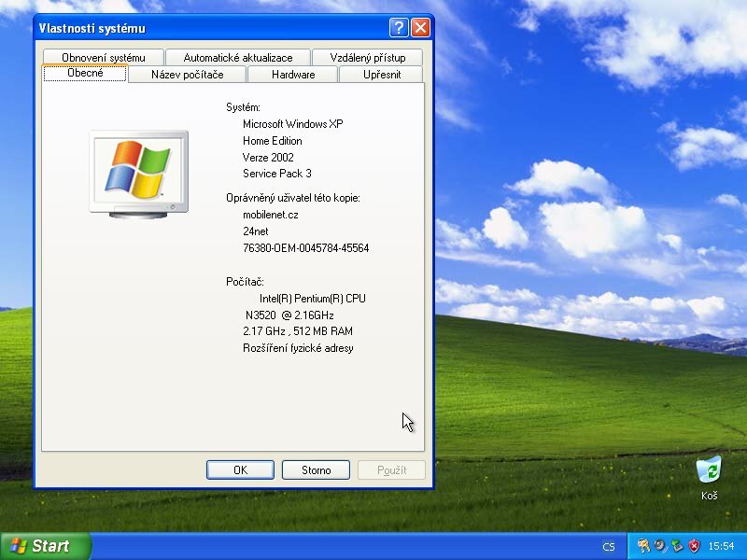
Task: Return to the Obecné tab
Action: coord(85,74)
